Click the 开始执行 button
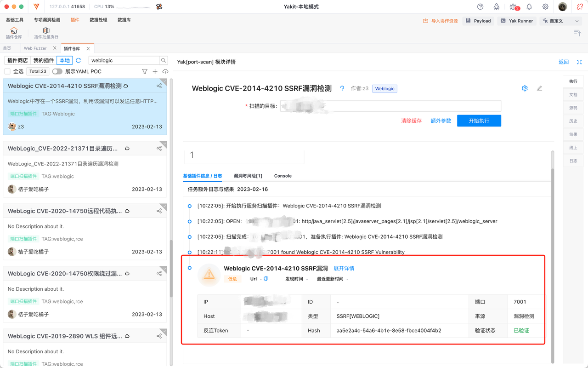The height and width of the screenshot is (368, 588). (x=479, y=121)
